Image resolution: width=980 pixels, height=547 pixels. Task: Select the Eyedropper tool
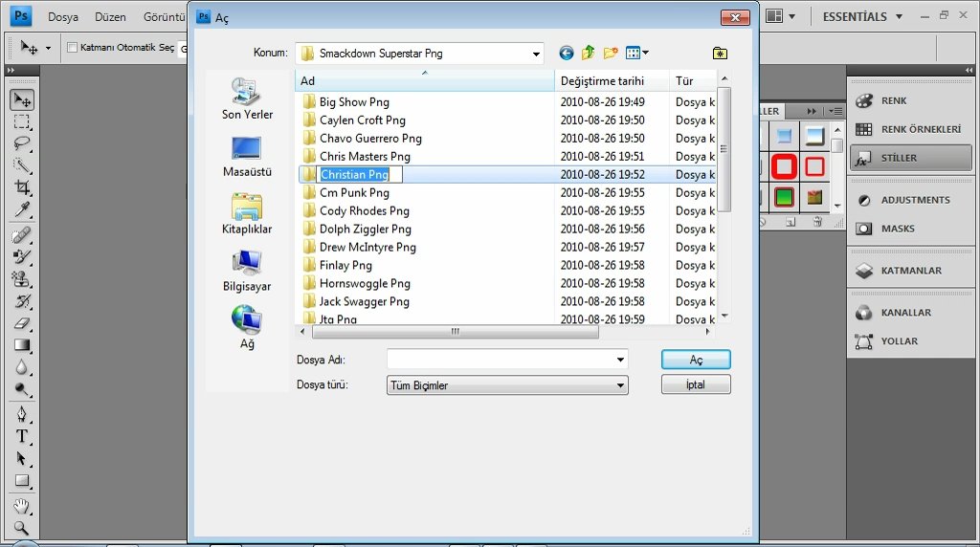pos(22,209)
